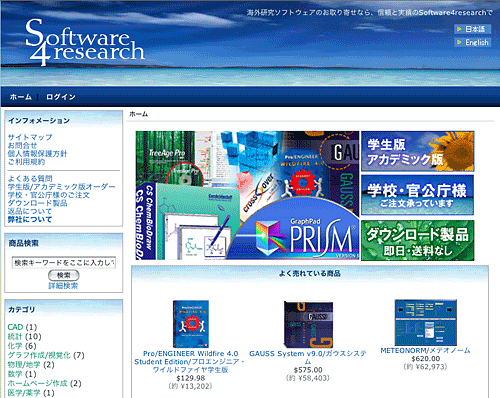Open ご利用規約 link

pos(26,162)
